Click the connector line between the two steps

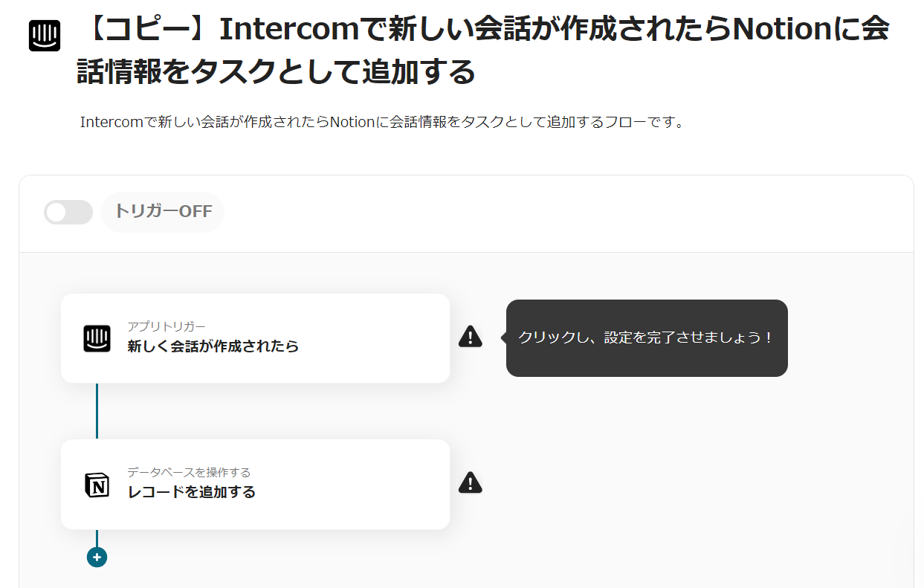[x=97, y=411]
